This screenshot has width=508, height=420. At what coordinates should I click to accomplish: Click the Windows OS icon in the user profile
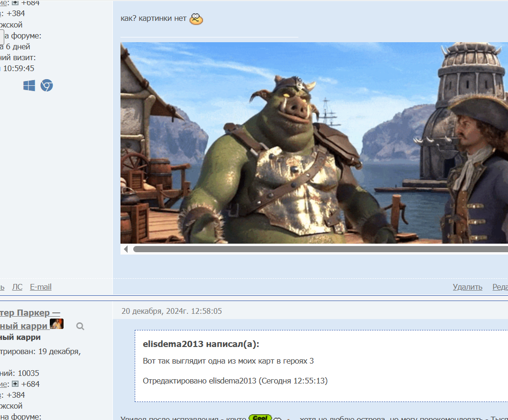click(x=29, y=85)
